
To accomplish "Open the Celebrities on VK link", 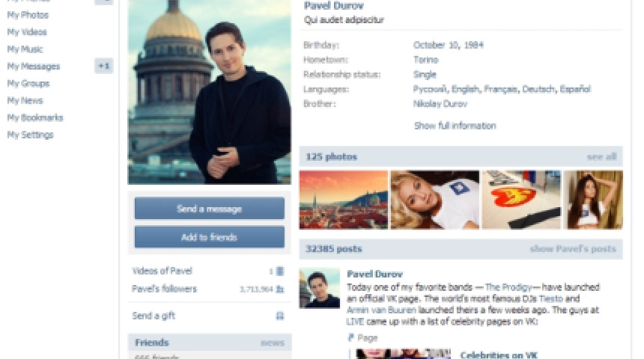I will coord(499,355).
